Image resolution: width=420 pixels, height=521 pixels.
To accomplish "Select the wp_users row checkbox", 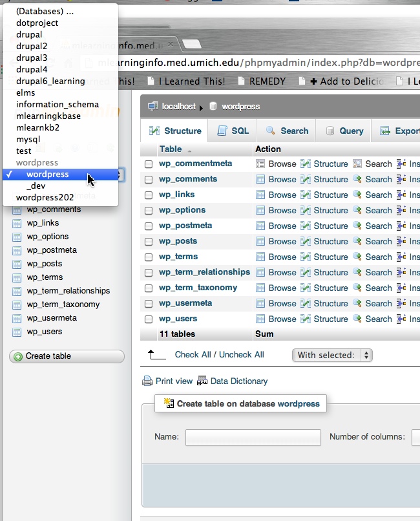I will click(x=149, y=319).
